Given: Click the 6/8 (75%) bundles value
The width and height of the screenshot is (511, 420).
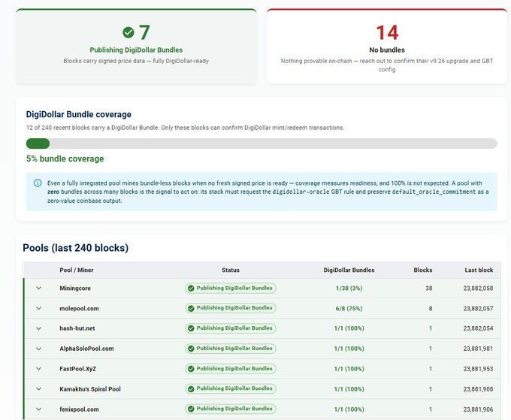Looking at the screenshot, I should tap(349, 309).
